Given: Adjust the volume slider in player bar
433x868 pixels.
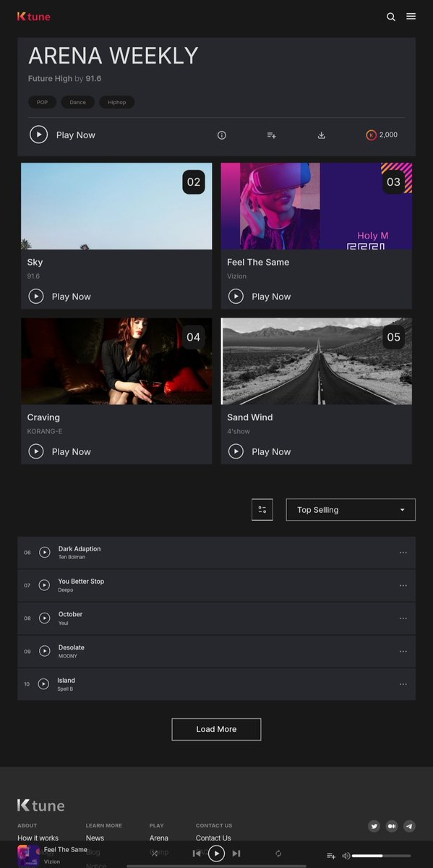Looking at the screenshot, I should (x=381, y=856).
